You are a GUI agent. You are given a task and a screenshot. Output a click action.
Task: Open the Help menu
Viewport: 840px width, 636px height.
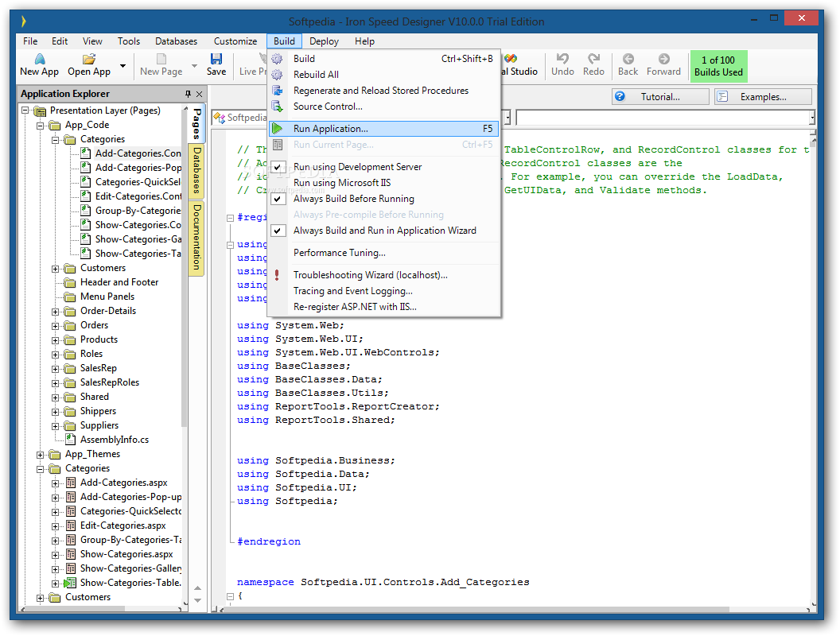pyautogui.click(x=365, y=41)
